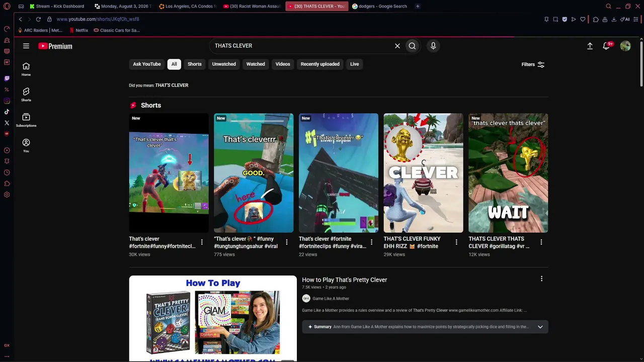Select the All filter chip
644x362 pixels.
click(x=174, y=64)
